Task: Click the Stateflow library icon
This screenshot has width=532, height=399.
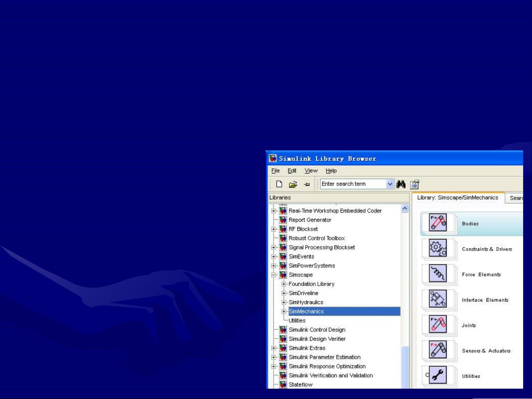Action: tap(283, 385)
